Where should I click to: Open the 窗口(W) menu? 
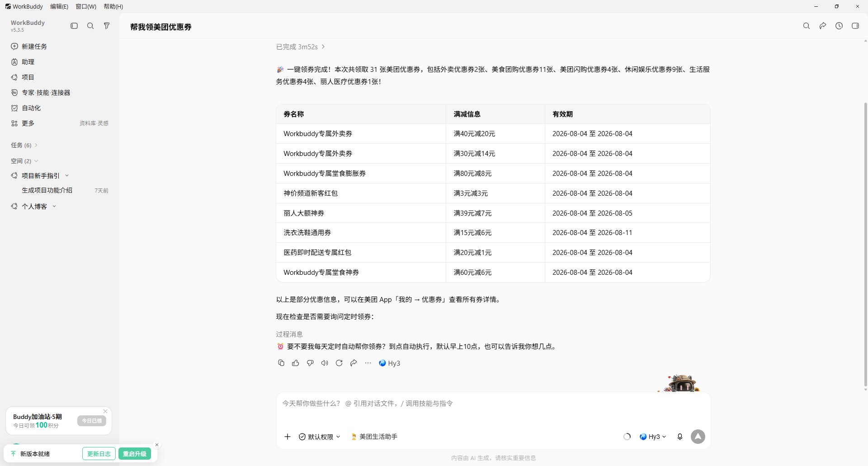coord(86,6)
